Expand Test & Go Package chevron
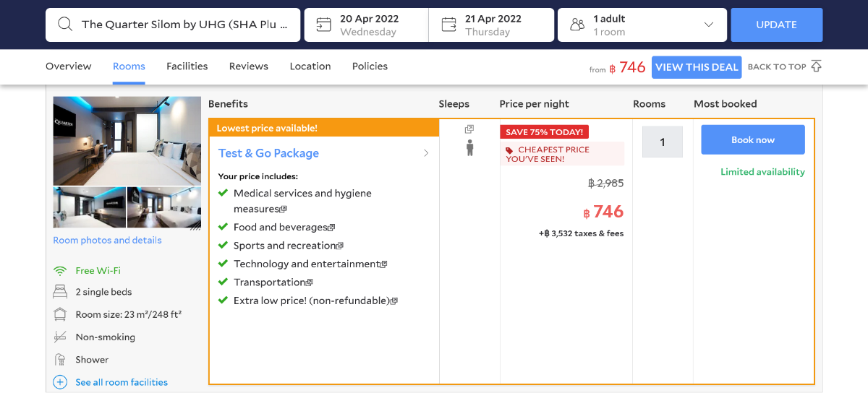This screenshot has width=868, height=393. click(426, 153)
